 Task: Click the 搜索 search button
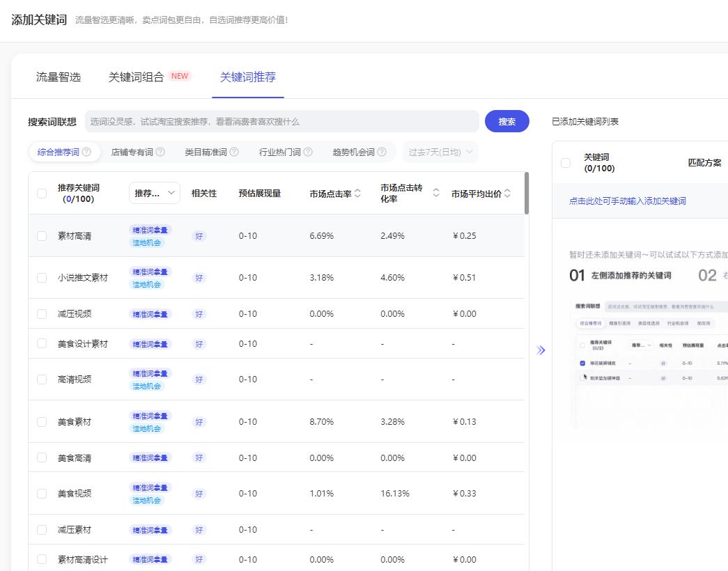pos(506,121)
